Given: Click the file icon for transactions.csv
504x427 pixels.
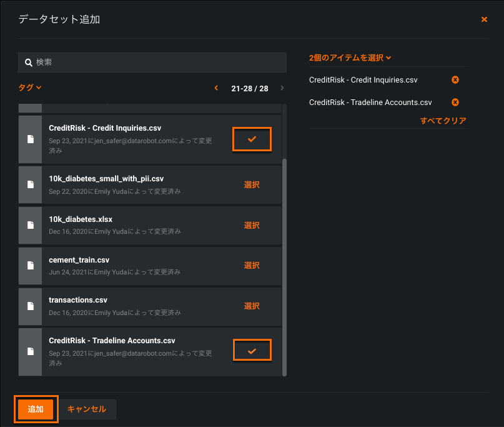Looking at the screenshot, I should tap(30, 306).
